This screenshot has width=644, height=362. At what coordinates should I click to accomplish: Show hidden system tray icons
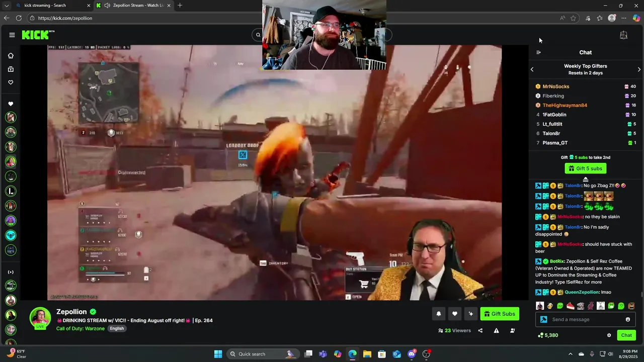tap(570, 354)
